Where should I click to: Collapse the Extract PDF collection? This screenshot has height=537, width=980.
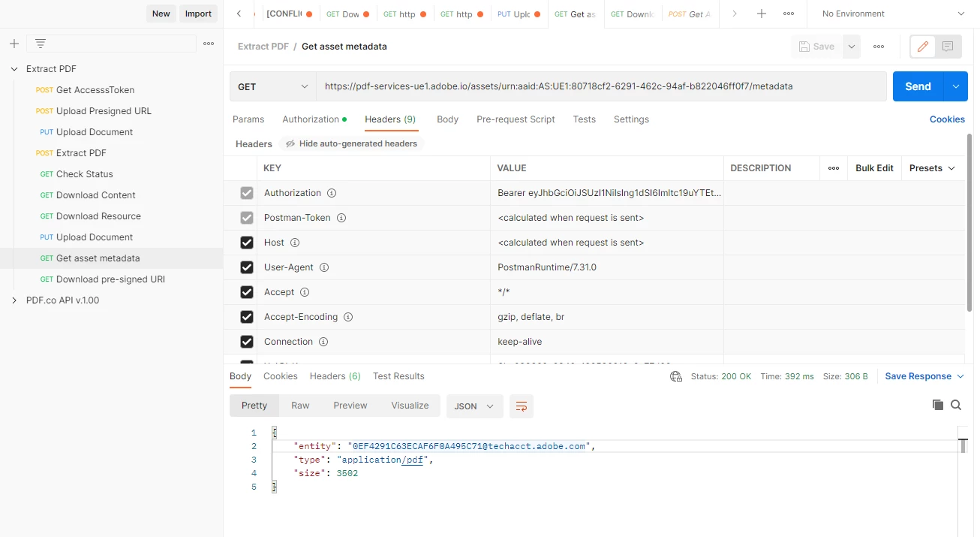[14, 69]
